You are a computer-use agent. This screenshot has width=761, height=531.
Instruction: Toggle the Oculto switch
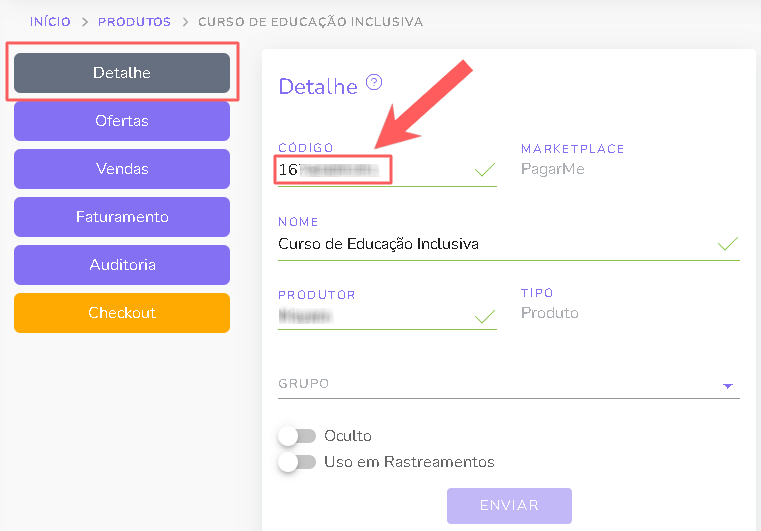click(x=297, y=436)
